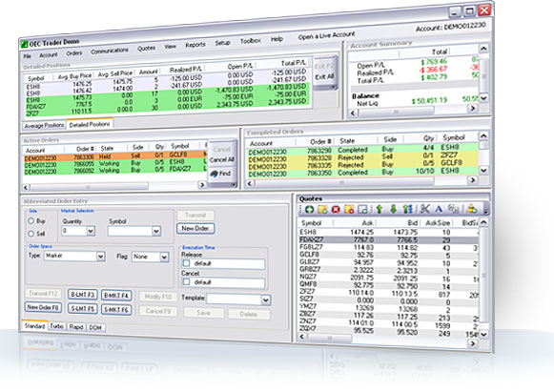Click the green down arrow in Quotes toolbar

[x=393, y=209]
